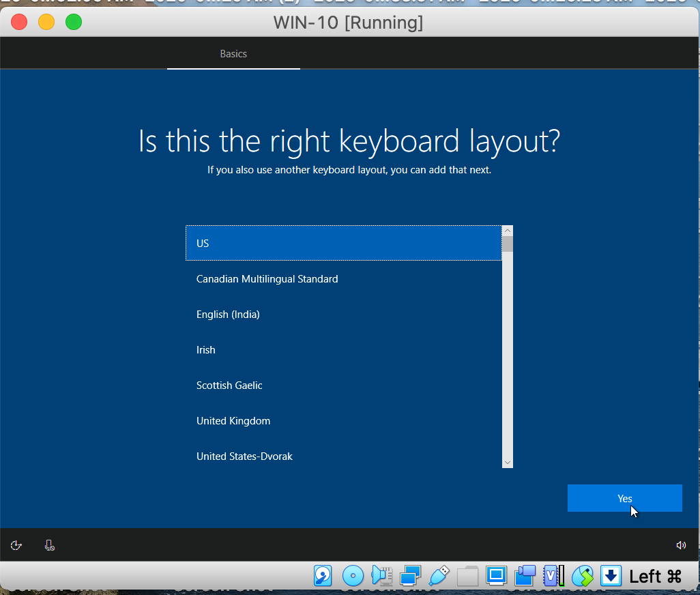The image size is (700, 595).
Task: Click the scroll down arrow of layout list
Action: click(507, 463)
